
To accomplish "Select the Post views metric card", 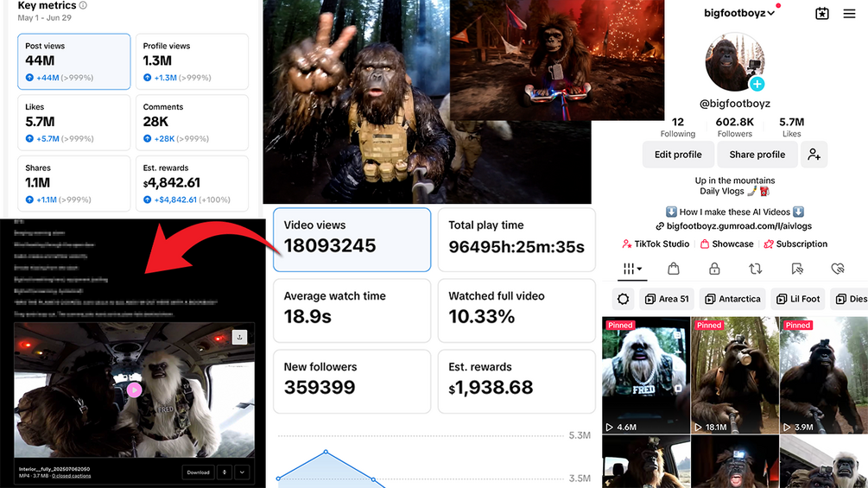I will pyautogui.click(x=74, y=61).
